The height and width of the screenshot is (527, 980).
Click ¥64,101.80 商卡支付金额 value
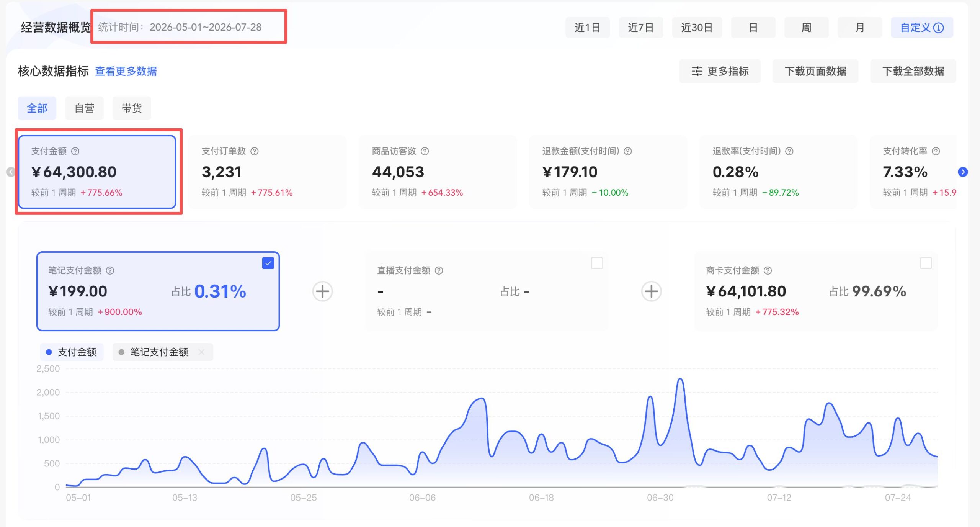tap(746, 291)
